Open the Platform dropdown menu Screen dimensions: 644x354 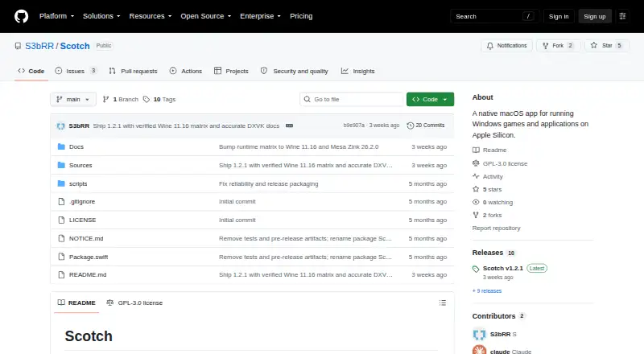coord(56,16)
